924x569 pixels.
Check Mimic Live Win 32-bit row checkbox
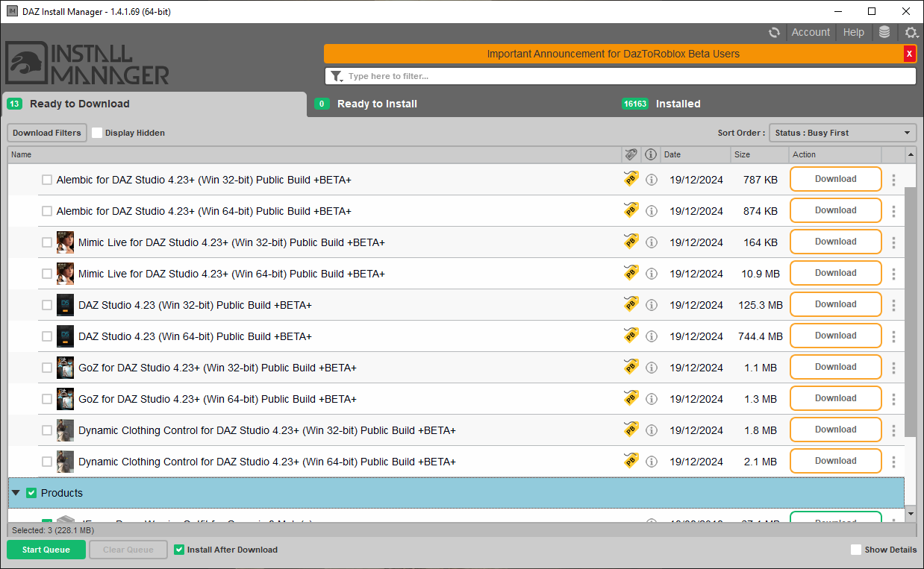(47, 242)
